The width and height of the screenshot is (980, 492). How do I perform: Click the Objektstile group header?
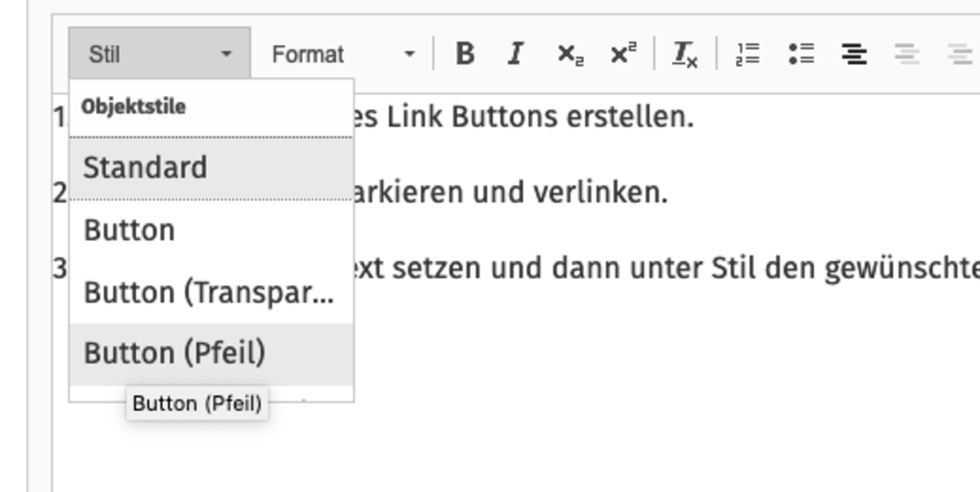[x=133, y=107]
